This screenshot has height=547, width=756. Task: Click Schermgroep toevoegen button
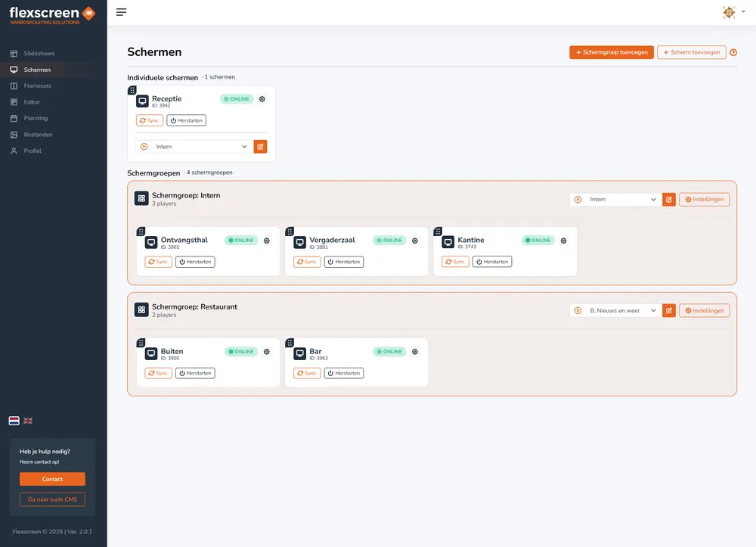tap(612, 52)
